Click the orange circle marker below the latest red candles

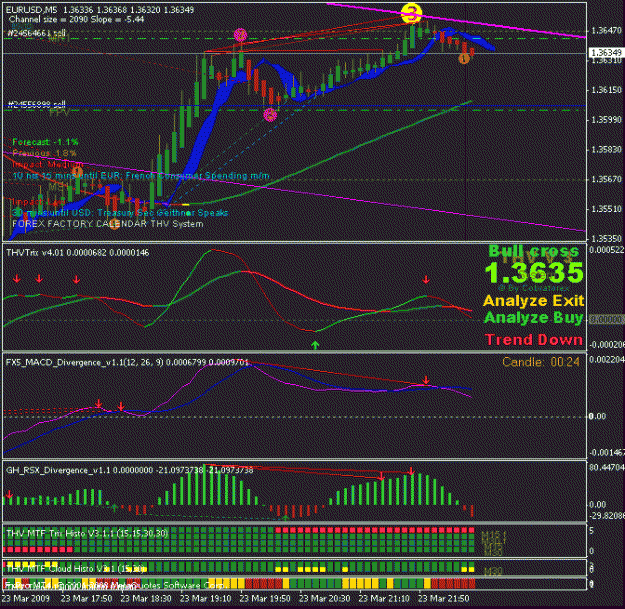pos(464,59)
